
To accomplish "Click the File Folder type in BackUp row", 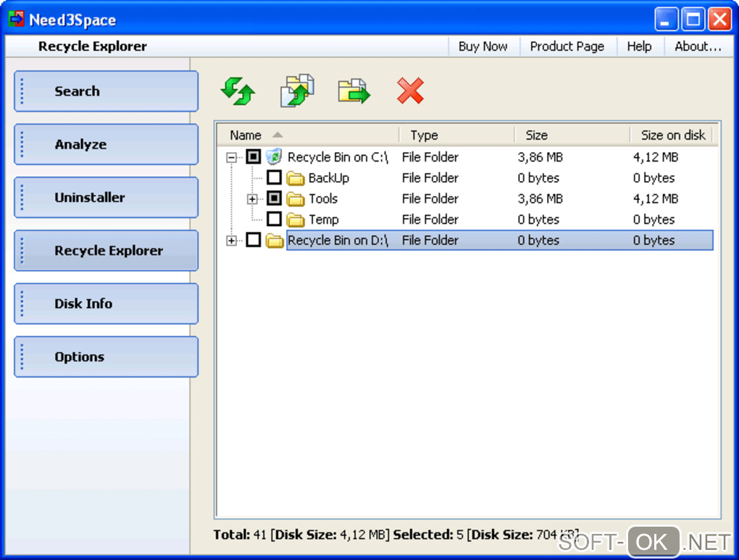I will 430,177.
